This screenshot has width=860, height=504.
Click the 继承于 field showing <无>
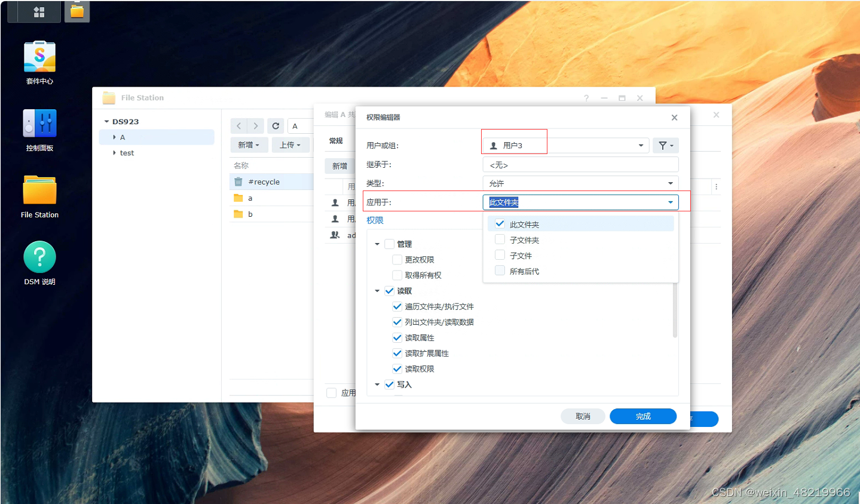point(580,165)
